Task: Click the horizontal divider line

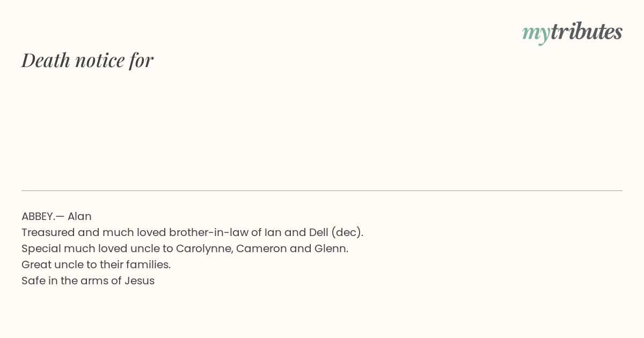Action: coord(322,190)
